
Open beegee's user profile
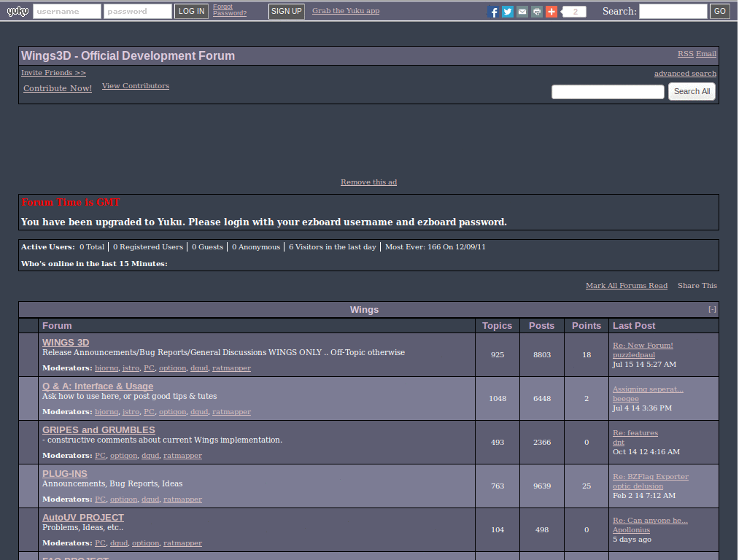[x=625, y=399]
